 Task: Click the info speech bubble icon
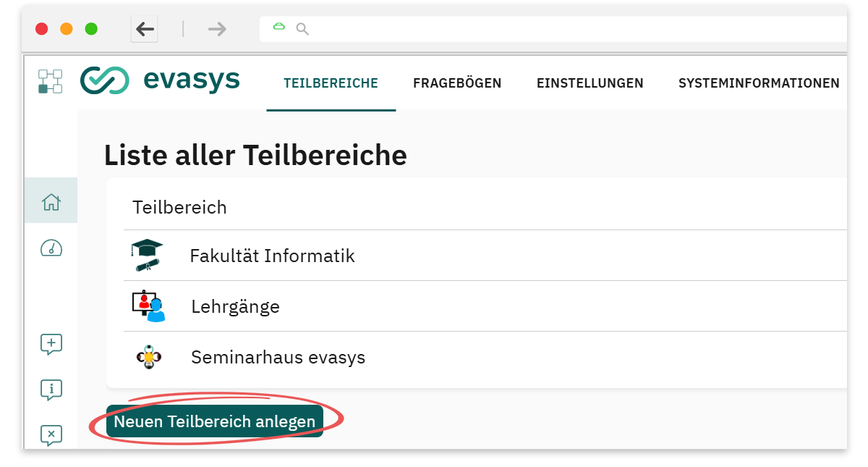pyautogui.click(x=51, y=390)
